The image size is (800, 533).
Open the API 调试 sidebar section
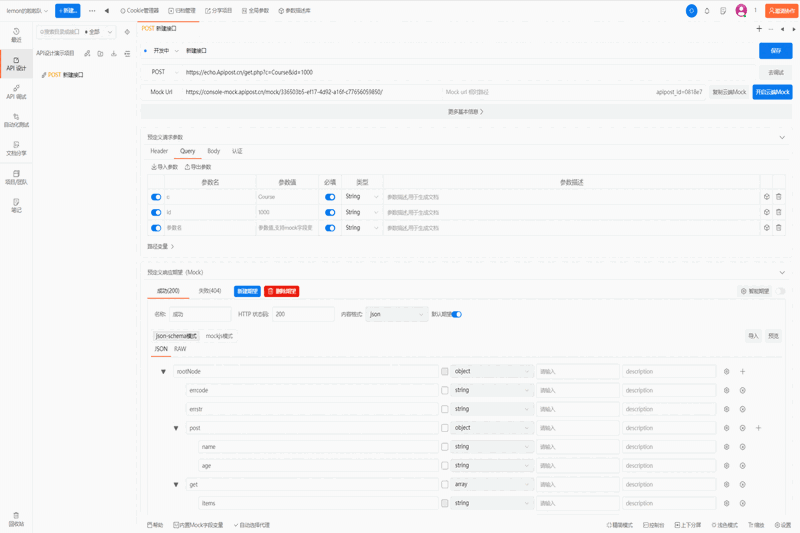click(x=16, y=92)
